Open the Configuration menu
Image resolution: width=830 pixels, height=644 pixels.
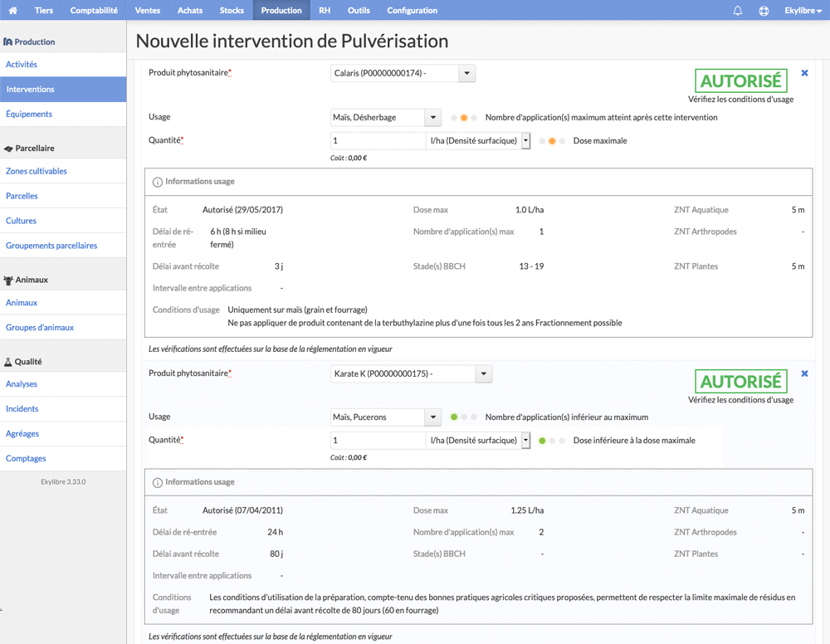(412, 10)
